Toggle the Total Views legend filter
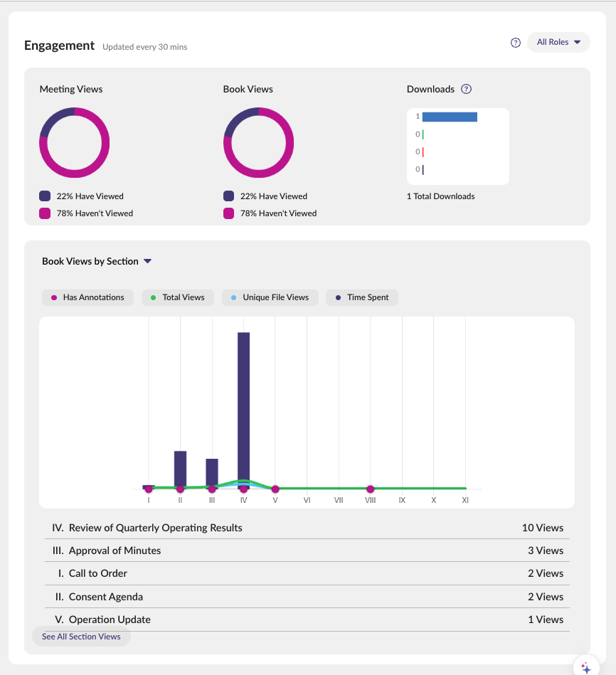 (x=177, y=297)
